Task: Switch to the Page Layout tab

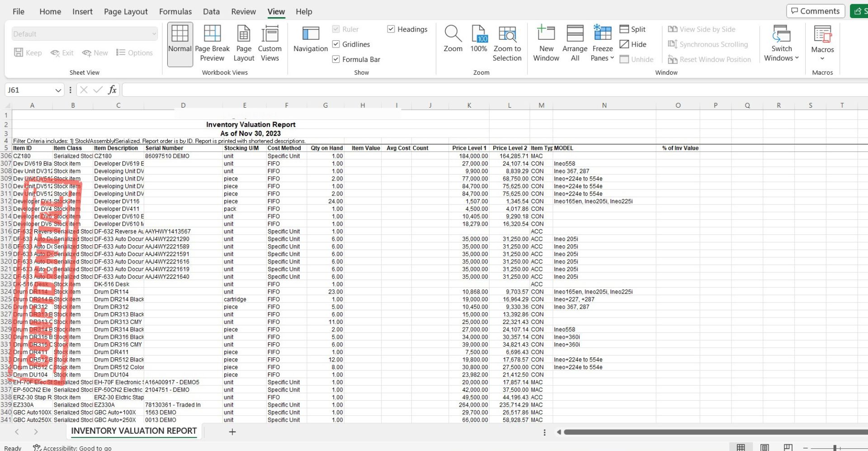Action: [126, 11]
